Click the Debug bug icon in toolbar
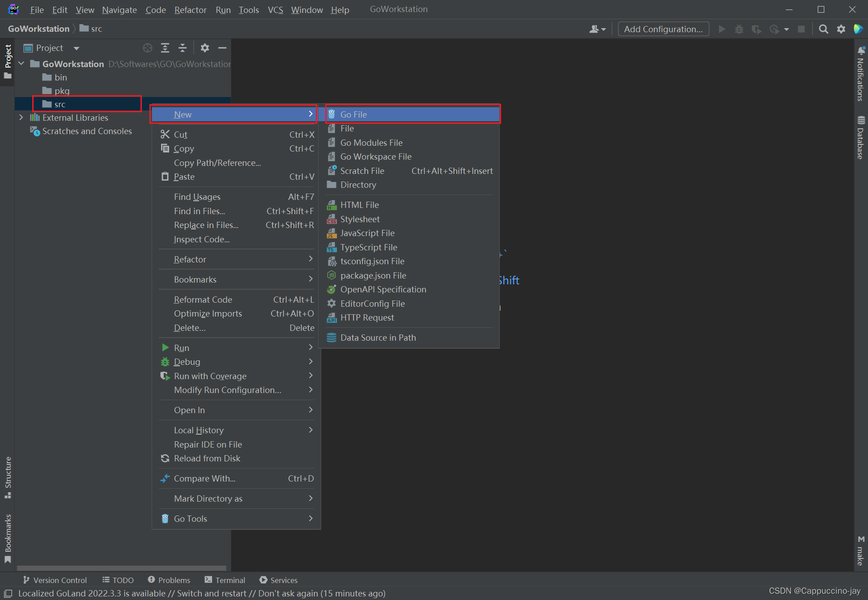 739,29
